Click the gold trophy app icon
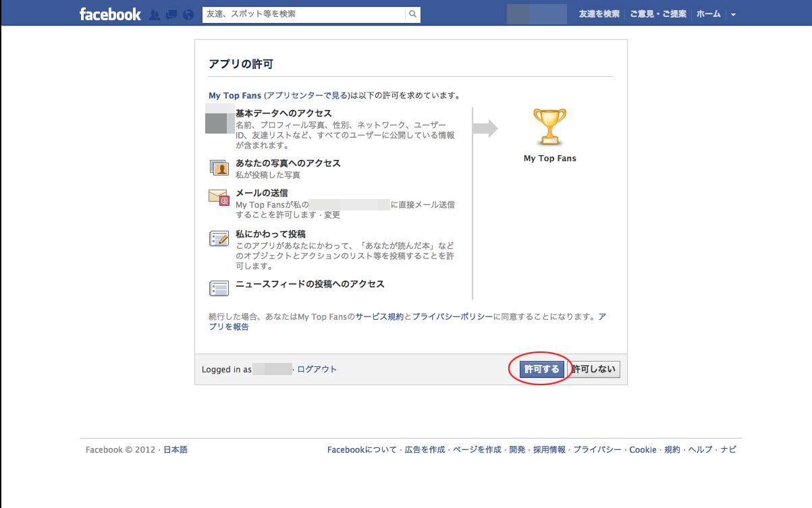The width and height of the screenshot is (812, 508). 549,128
